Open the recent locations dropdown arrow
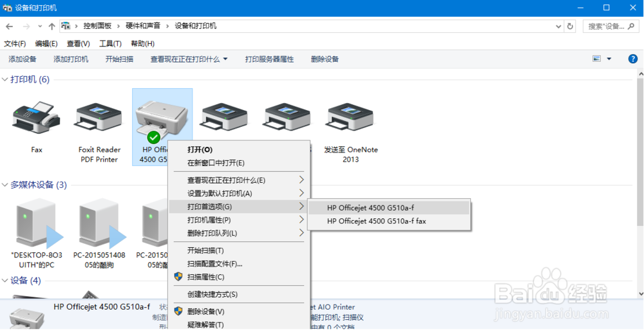Viewport: 644px width, 336px height. (x=40, y=26)
